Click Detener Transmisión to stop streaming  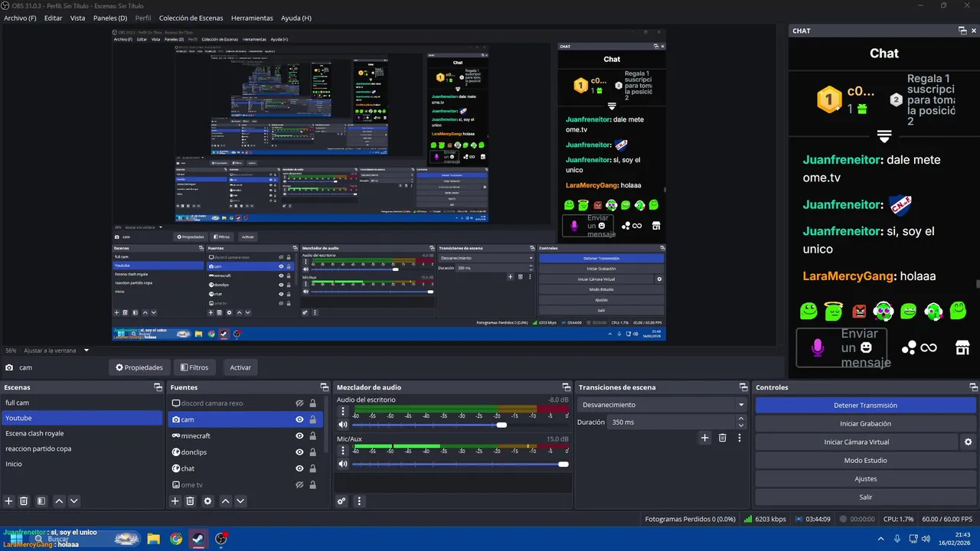(x=865, y=406)
